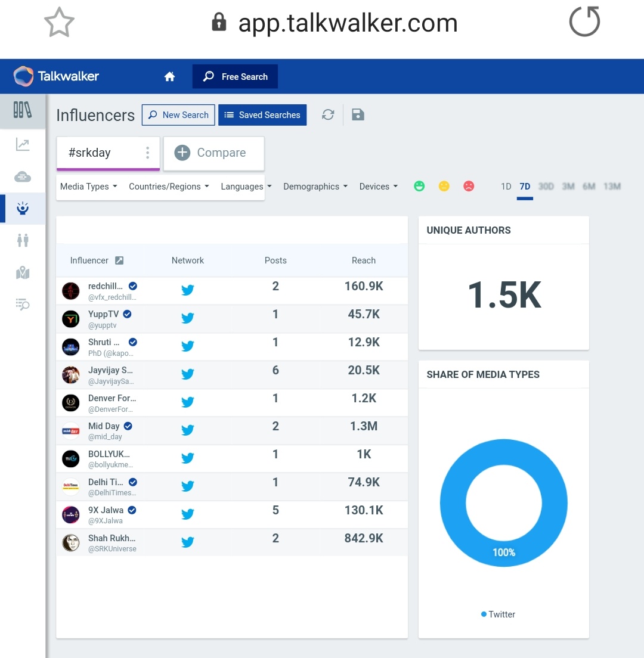Screen dimensions: 644x658
Task: Click the export icon beside Influencer header
Action: pos(119,260)
